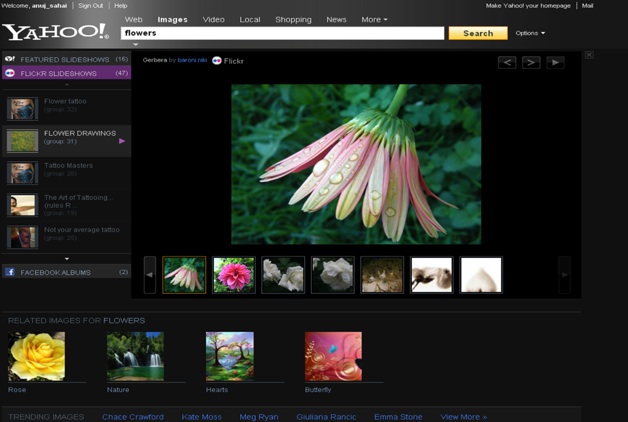Open the search Options dropdown
Viewport: 628px width, 422px height.
[x=530, y=33]
